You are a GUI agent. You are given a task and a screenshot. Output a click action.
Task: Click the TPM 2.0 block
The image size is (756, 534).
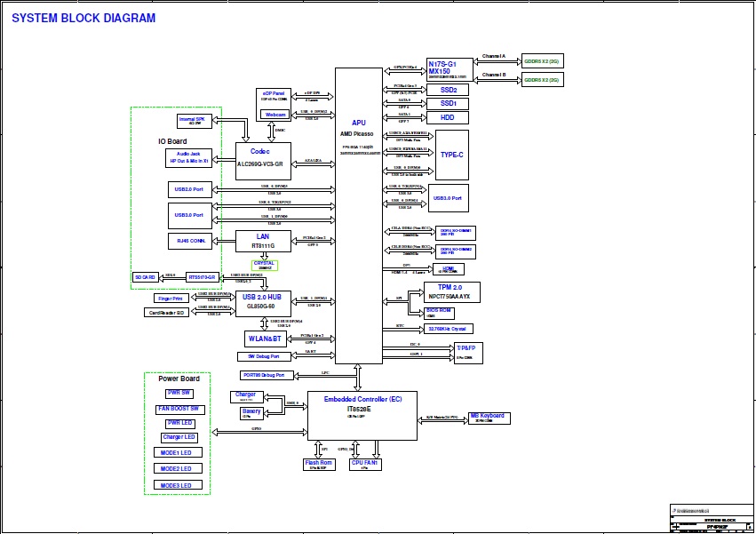[x=450, y=292]
